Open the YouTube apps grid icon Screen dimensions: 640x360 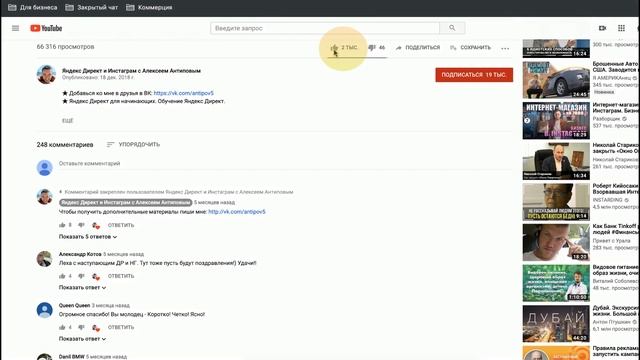621,28
